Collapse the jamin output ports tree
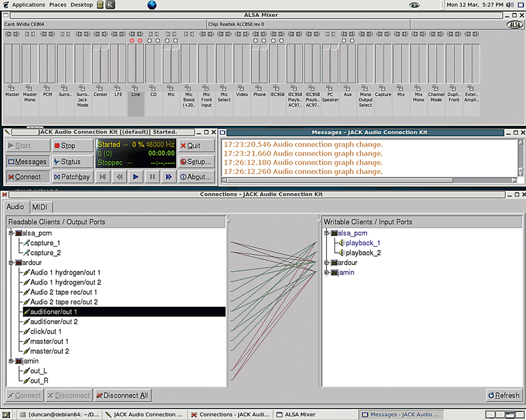This screenshot has width=526, height=420. pyautogui.click(x=10, y=361)
